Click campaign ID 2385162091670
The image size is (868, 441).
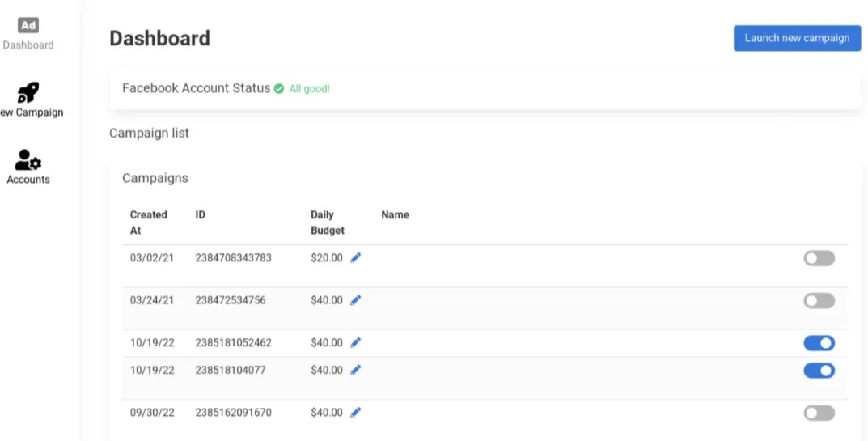[x=233, y=412]
